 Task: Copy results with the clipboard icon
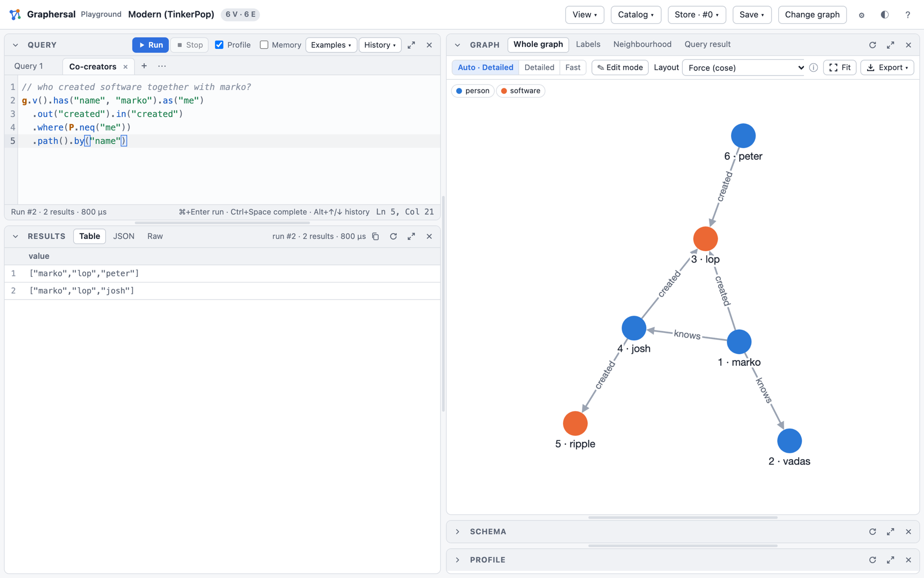(376, 236)
